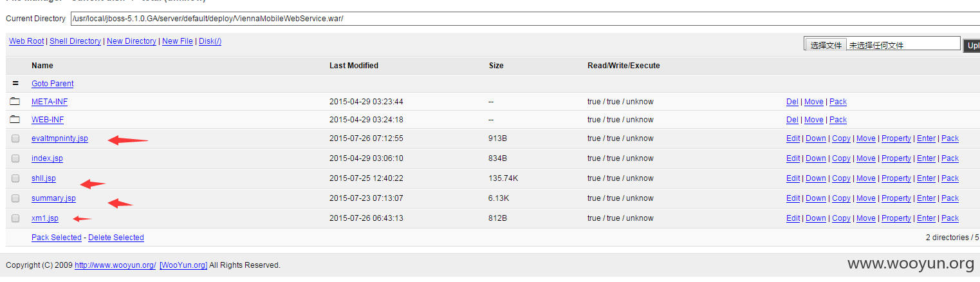Edit the summary.jsp file
Image resolution: width=980 pixels, height=282 pixels.
[x=793, y=198]
